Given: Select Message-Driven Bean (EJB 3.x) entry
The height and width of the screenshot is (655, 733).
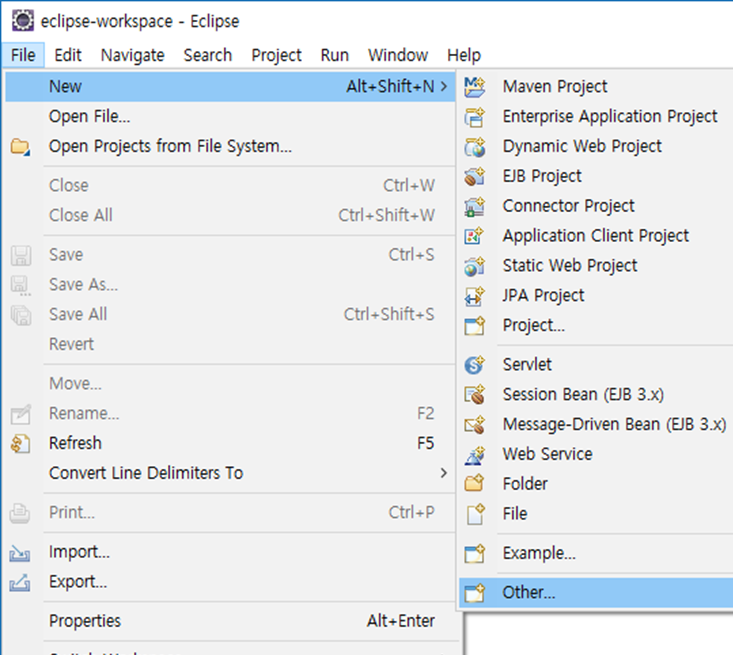Looking at the screenshot, I should pyautogui.click(x=596, y=425).
